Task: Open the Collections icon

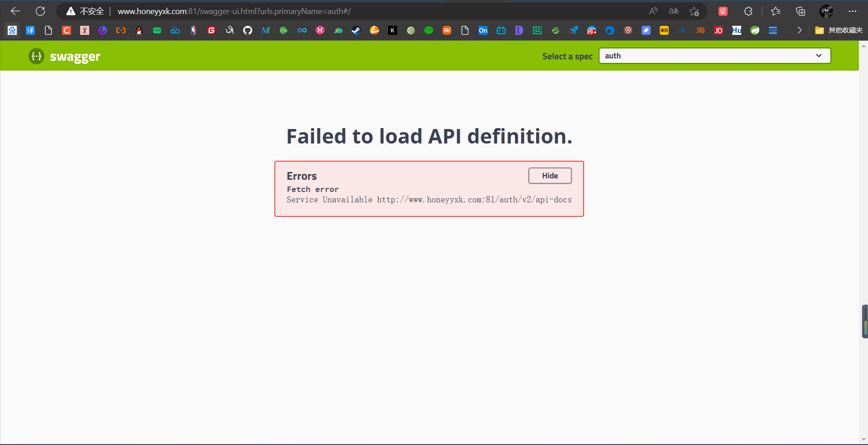Action: (x=801, y=11)
